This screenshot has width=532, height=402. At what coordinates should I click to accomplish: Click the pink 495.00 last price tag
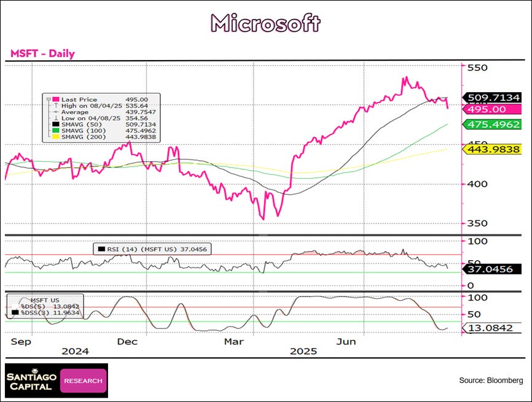coord(491,109)
